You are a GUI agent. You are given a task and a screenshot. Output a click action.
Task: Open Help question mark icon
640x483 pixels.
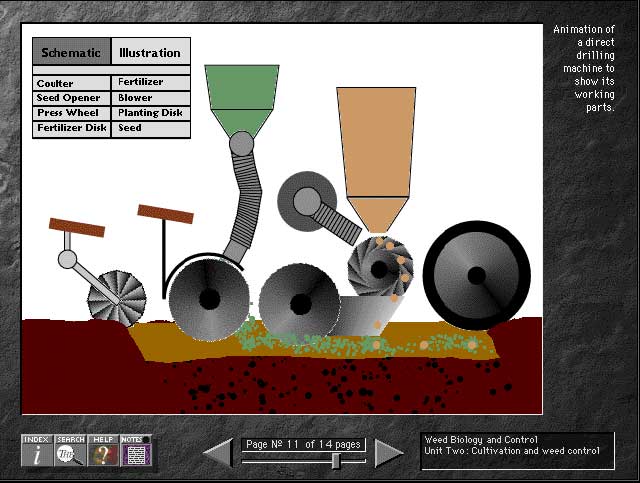tap(103, 453)
